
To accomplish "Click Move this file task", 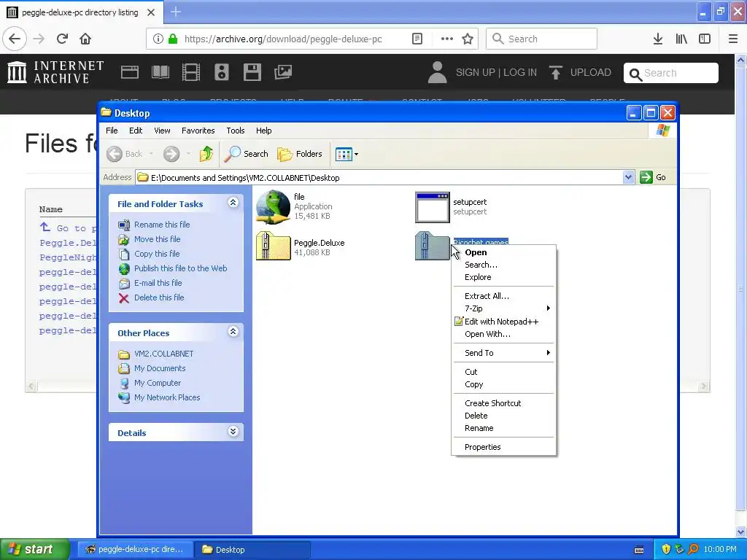I will click(x=158, y=239).
